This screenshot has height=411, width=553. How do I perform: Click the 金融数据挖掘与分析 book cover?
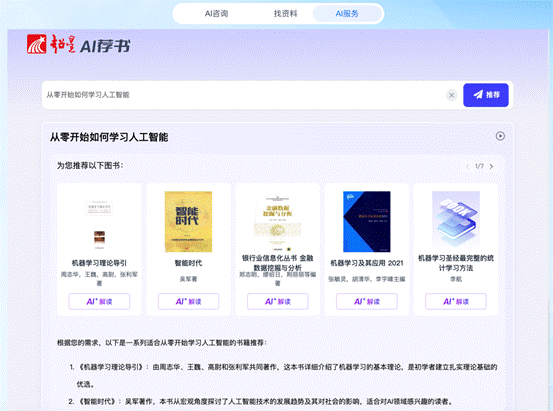[278, 222]
